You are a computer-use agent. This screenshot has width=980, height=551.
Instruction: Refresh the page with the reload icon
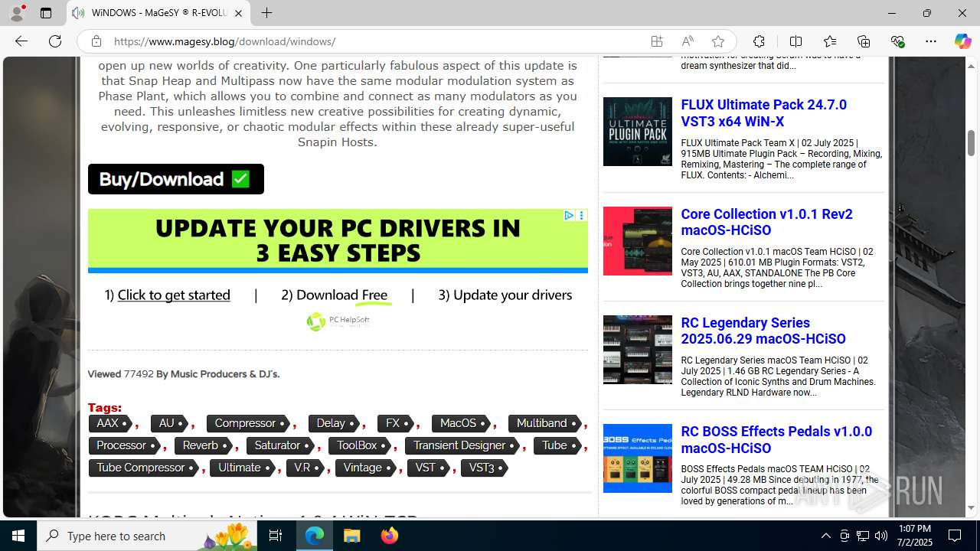coord(55,41)
